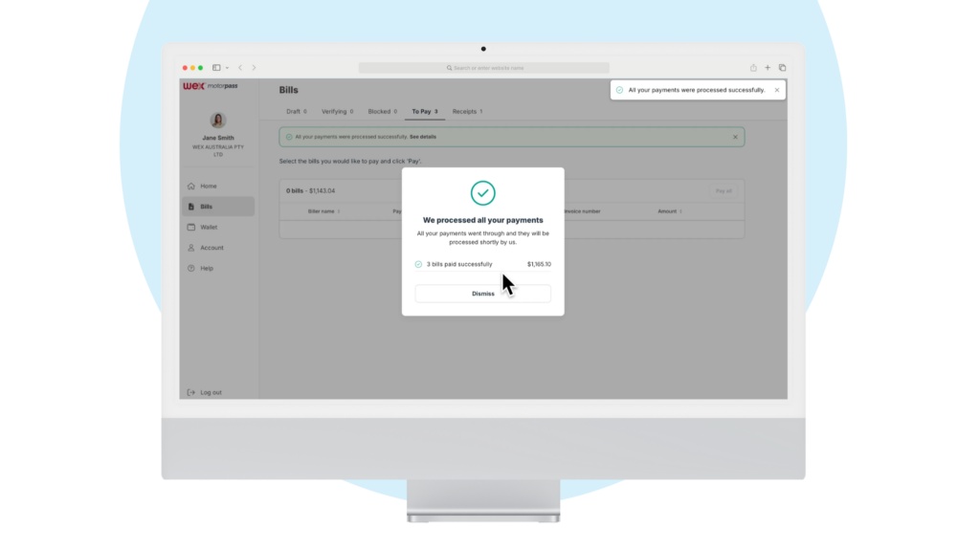Viewport: 980px width, 551px height.
Task: Sort the table by Amount
Action: click(x=670, y=211)
